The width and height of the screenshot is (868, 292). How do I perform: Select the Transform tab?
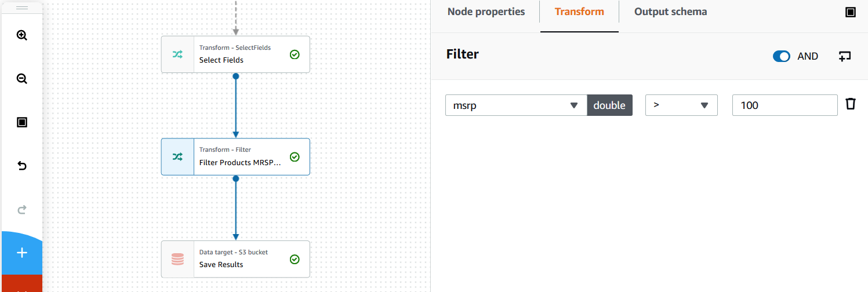tap(579, 12)
